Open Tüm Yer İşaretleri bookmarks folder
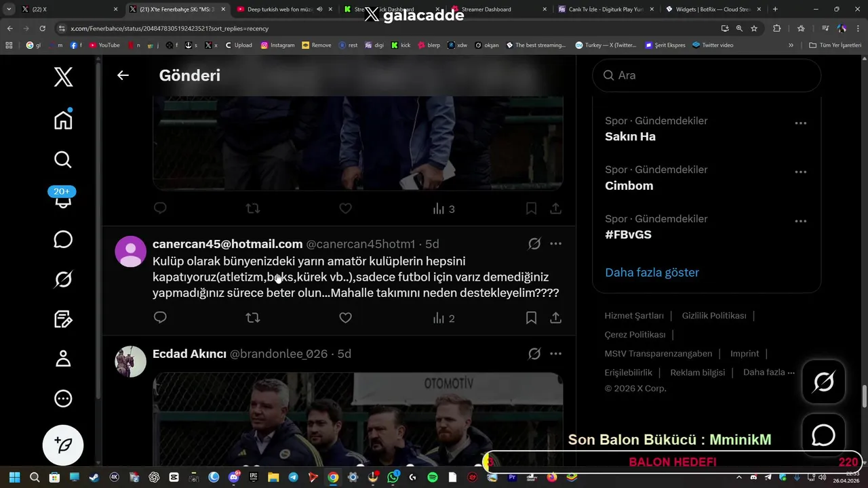868x488 pixels. pos(835,45)
